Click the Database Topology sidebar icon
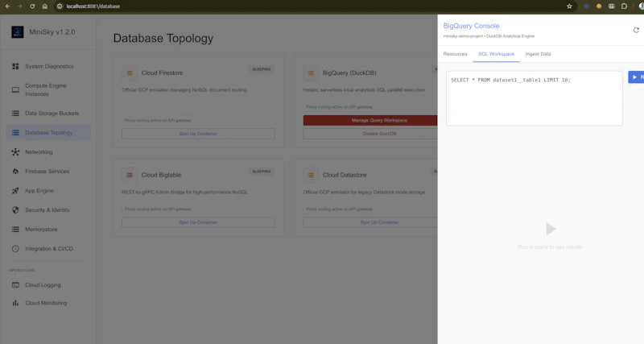 [15, 132]
